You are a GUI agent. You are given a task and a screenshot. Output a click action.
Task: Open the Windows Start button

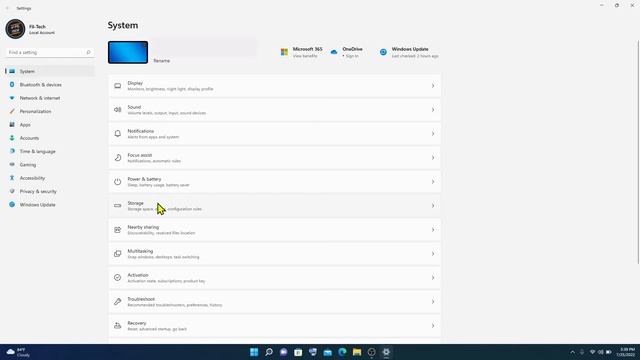pos(254,352)
